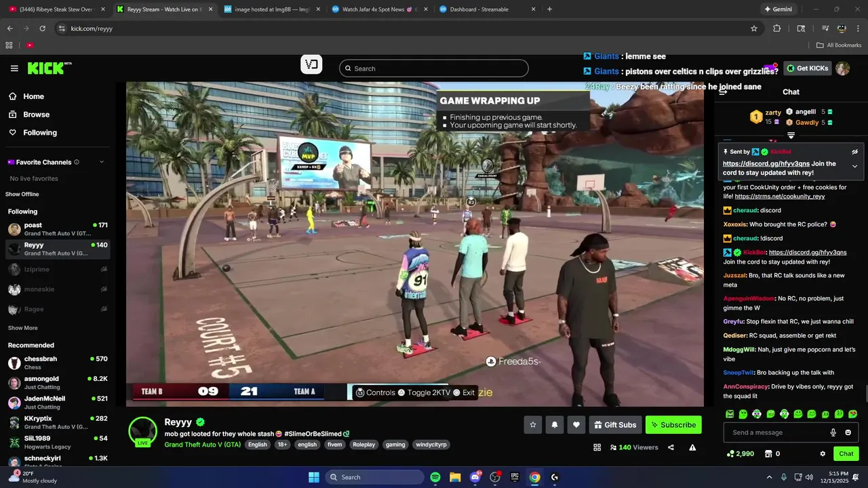Open offline channel Iziprime
The height and width of the screenshot is (488, 868).
click(x=58, y=269)
